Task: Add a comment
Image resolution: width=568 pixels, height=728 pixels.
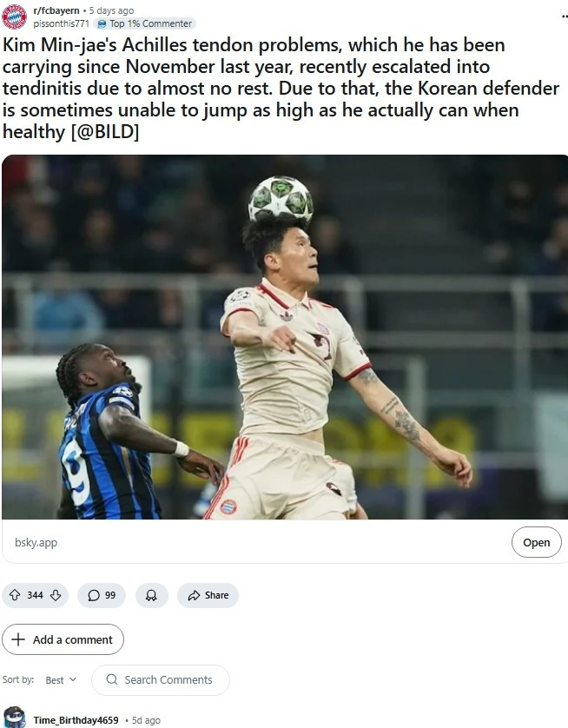Action: pos(63,639)
